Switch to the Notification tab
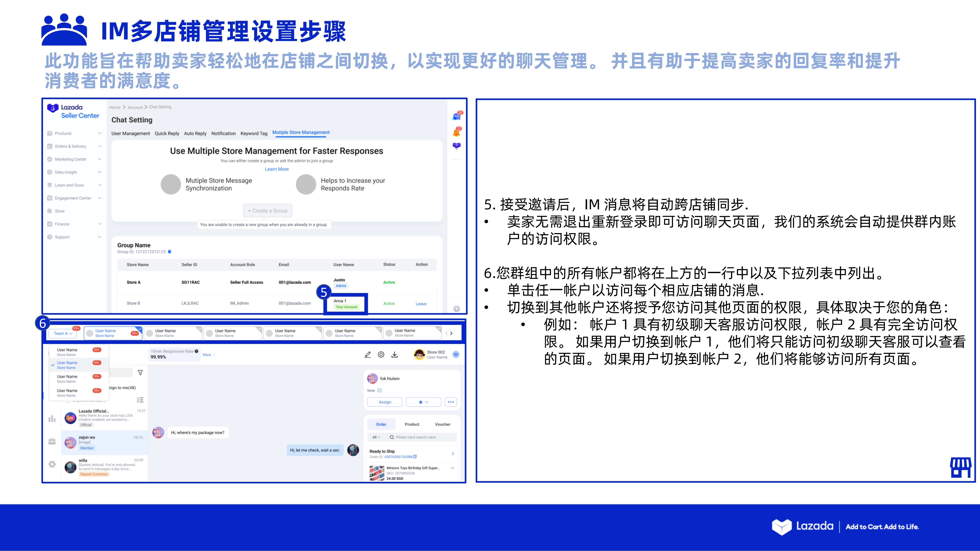 pyautogui.click(x=223, y=134)
